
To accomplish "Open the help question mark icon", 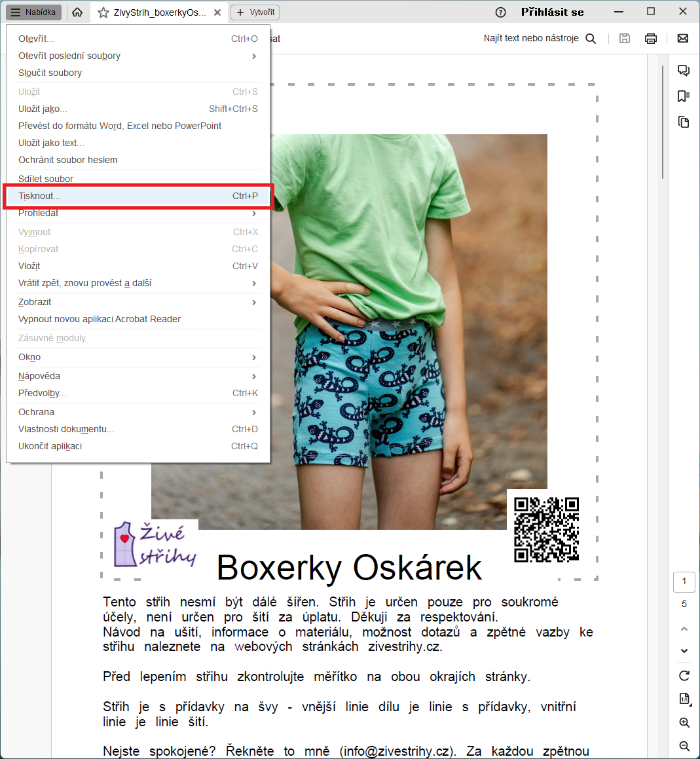I will click(501, 12).
